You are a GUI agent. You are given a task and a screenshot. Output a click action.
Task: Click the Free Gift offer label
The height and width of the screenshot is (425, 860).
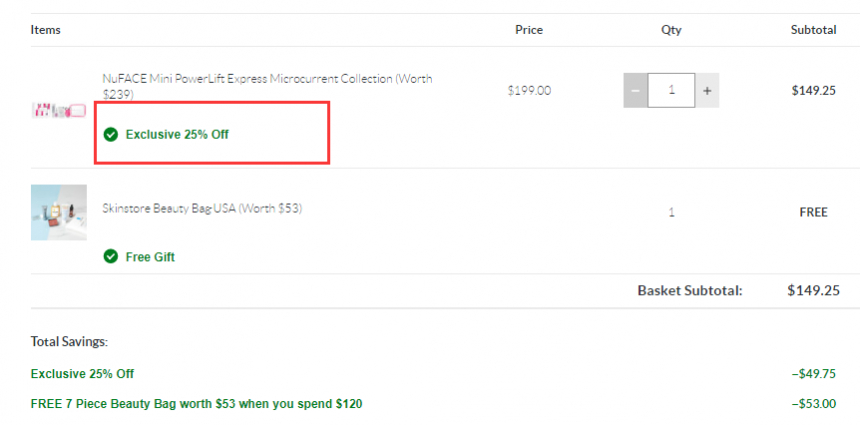pyautogui.click(x=150, y=257)
